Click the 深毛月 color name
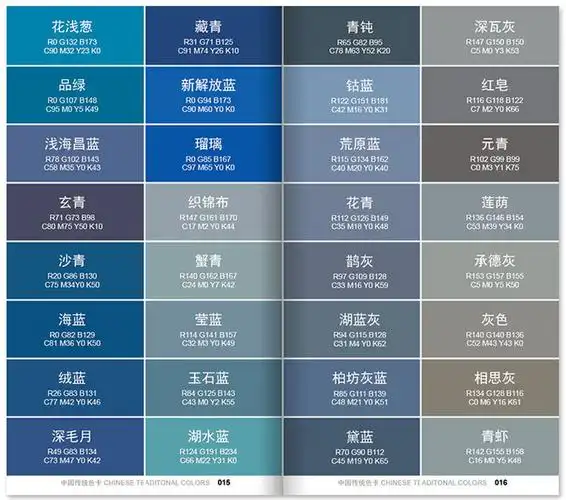The image size is (566, 500). pyautogui.click(x=72, y=436)
